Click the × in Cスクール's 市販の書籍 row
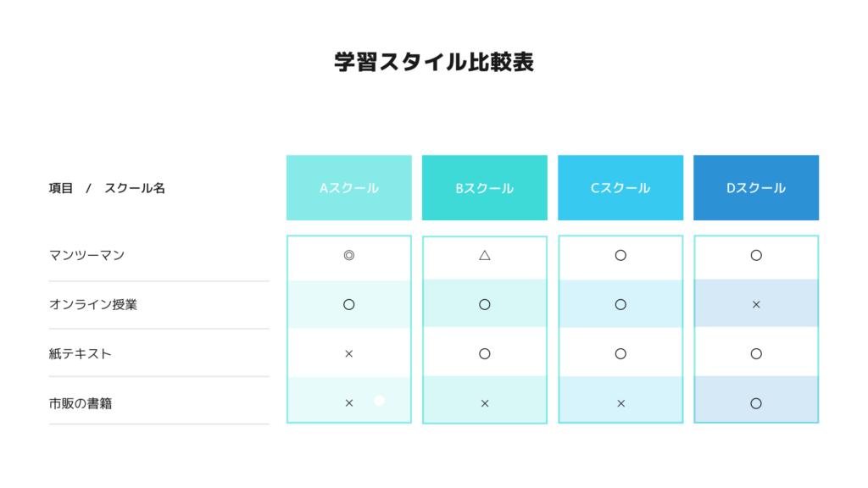Viewport: 868px width, 488px height. [620, 403]
